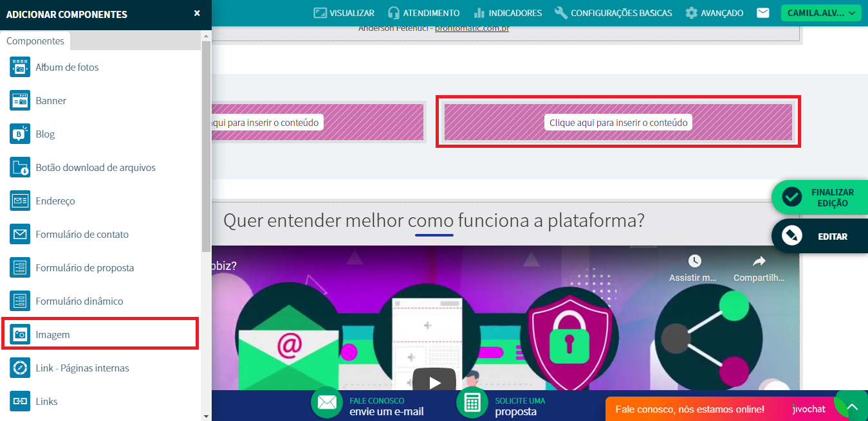The height and width of the screenshot is (421, 868).
Task: Add the Banner component icon
Action: [20, 101]
